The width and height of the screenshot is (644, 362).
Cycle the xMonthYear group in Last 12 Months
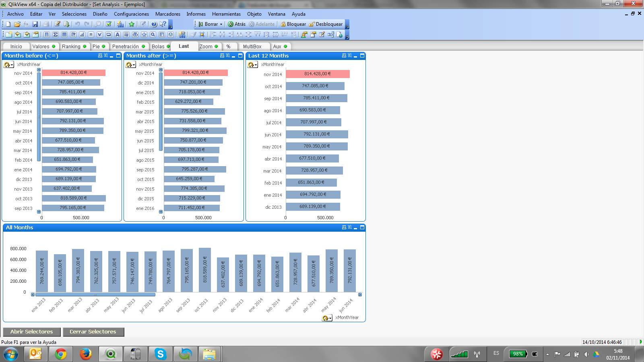click(253, 64)
